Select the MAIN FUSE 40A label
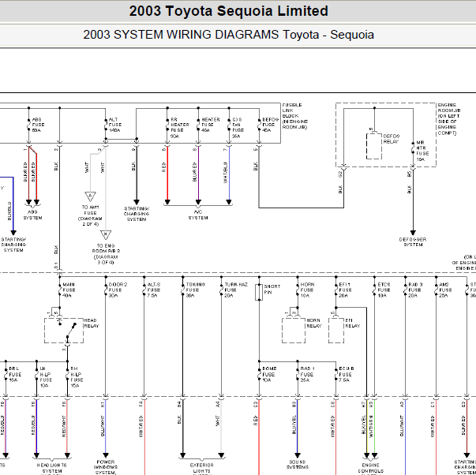Image resolution: width=476 pixels, height=475 pixels. coord(69,290)
